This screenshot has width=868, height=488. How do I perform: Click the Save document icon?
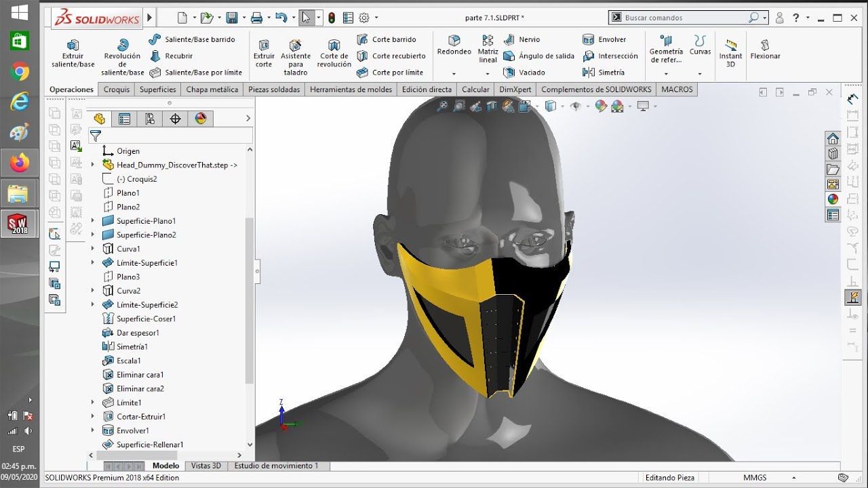[x=231, y=18]
